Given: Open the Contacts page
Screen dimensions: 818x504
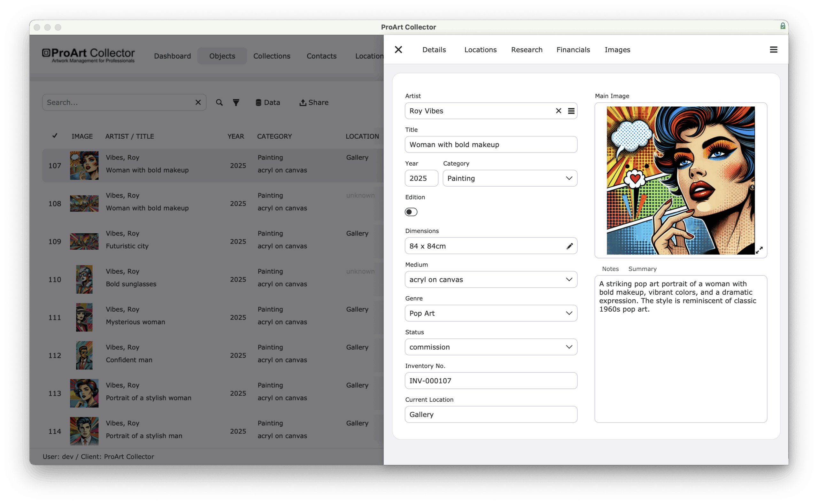Looking at the screenshot, I should (x=321, y=56).
